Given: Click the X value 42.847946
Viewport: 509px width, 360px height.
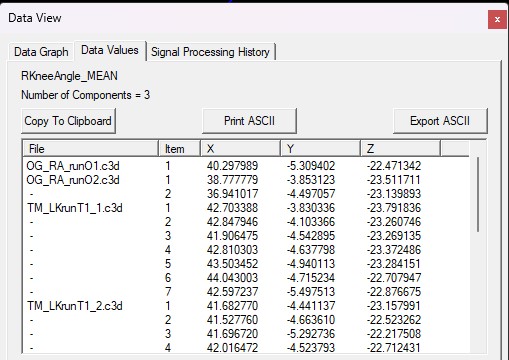Looking at the screenshot, I should [x=232, y=222].
